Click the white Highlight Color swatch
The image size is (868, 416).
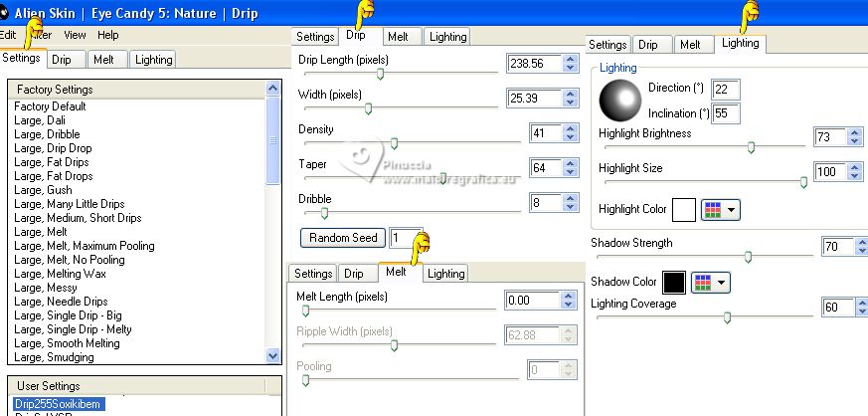coord(684,211)
